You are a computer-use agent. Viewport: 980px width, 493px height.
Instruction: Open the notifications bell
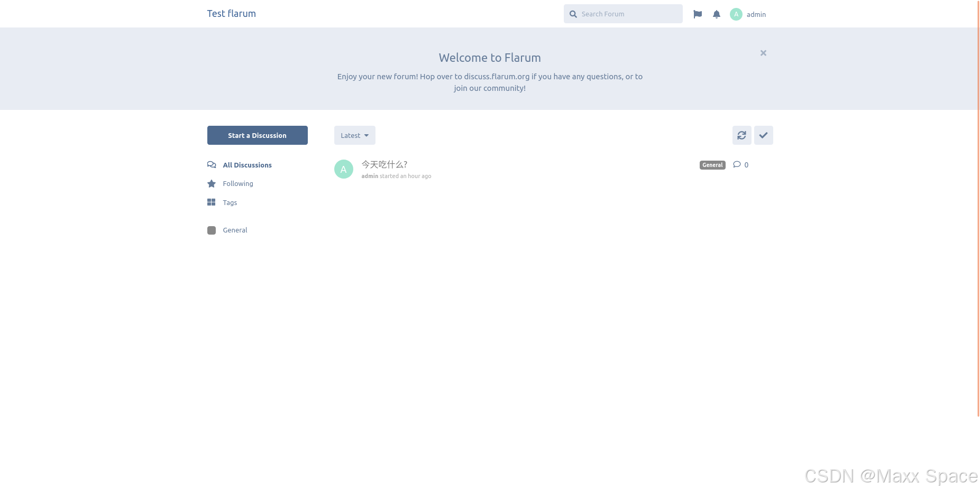tap(717, 14)
